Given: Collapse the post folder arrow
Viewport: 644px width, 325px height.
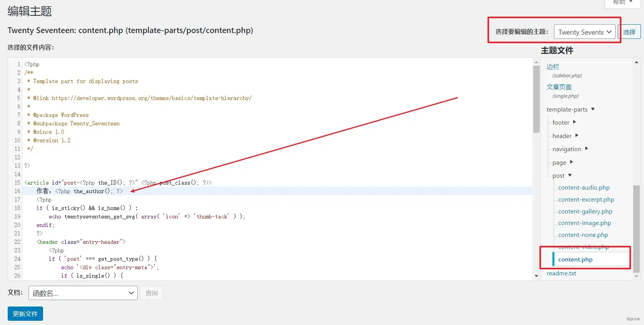Looking at the screenshot, I should [x=570, y=175].
